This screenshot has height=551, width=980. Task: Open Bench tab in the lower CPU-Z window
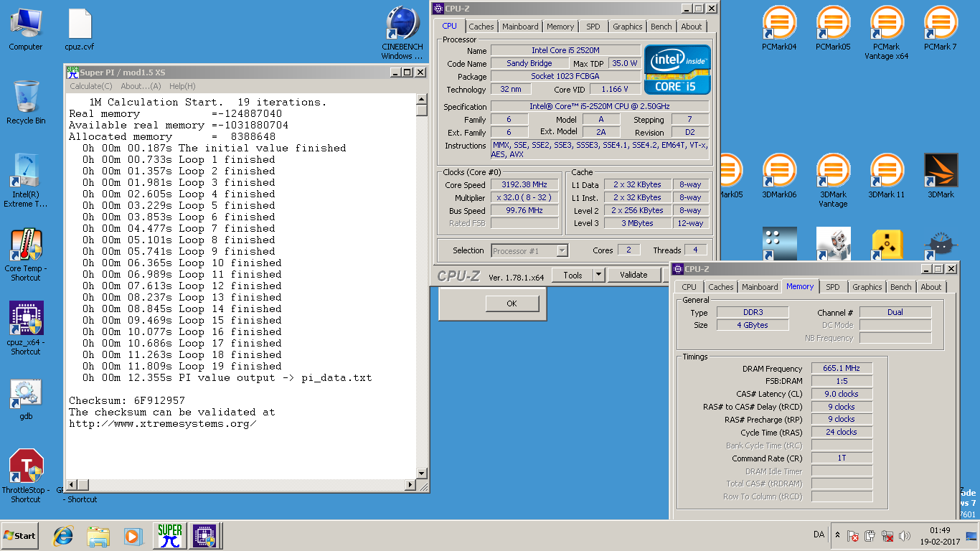point(901,287)
